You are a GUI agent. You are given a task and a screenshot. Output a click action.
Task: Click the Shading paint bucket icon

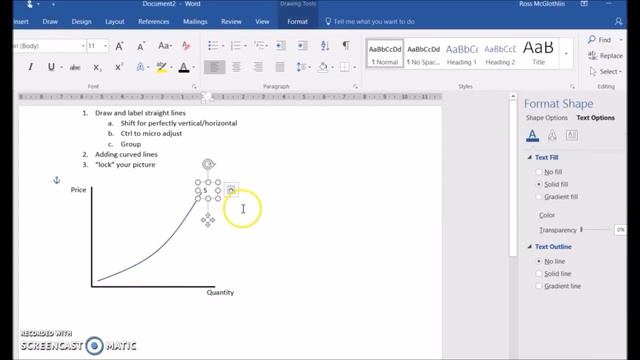[x=323, y=67]
